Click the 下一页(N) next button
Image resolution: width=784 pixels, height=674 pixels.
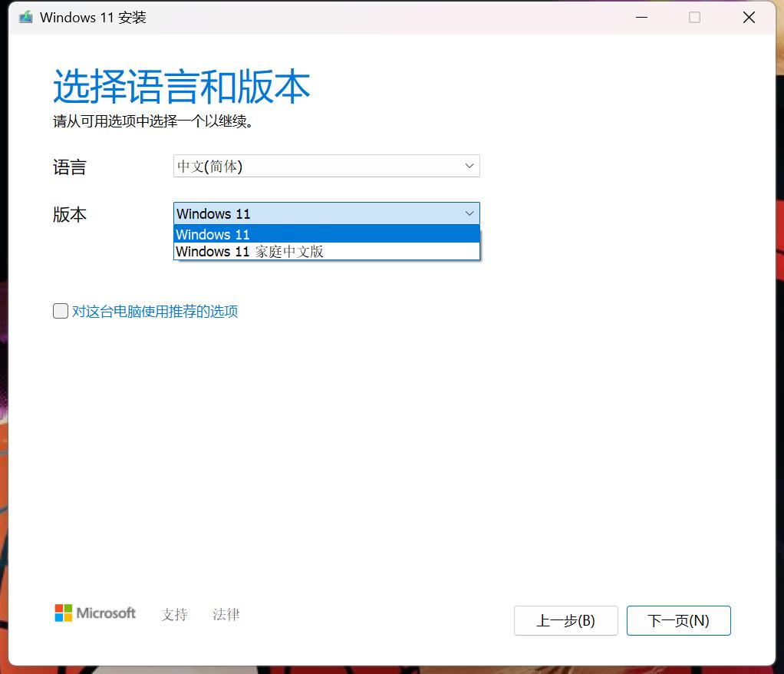pyautogui.click(x=678, y=620)
